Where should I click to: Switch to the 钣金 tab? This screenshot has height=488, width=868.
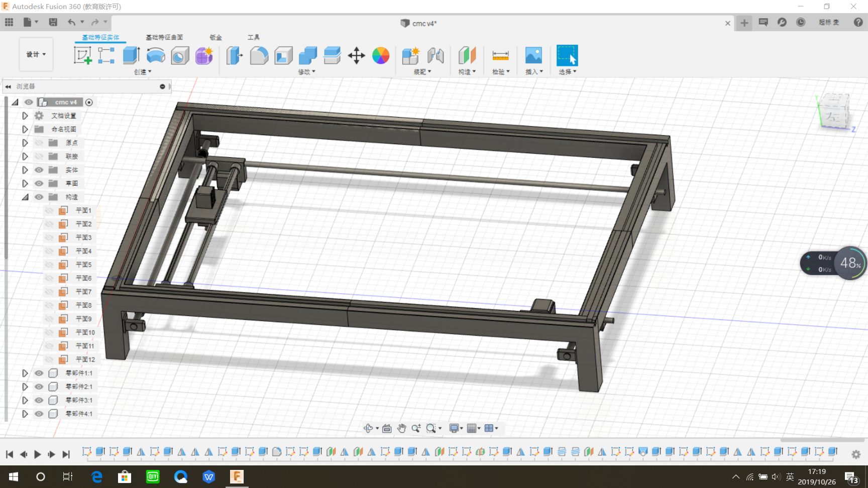(x=216, y=38)
